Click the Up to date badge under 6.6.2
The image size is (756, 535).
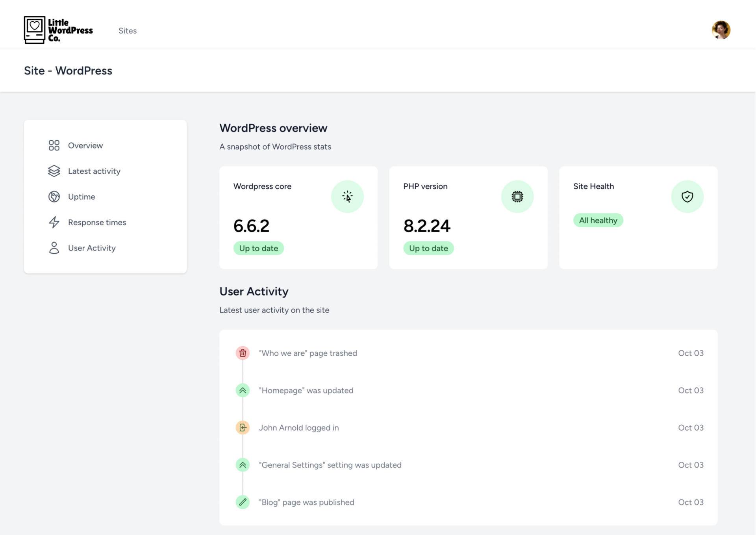[258, 248]
